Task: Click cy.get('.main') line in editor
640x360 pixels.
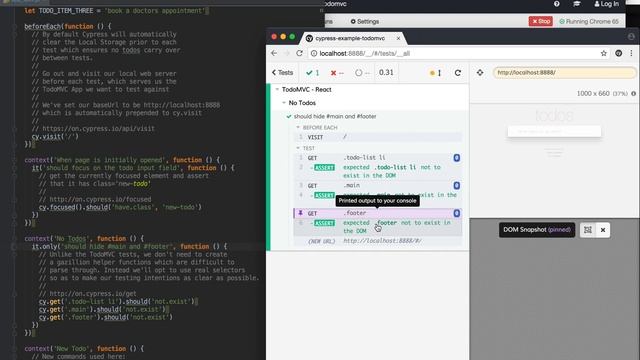Action: click(104, 309)
